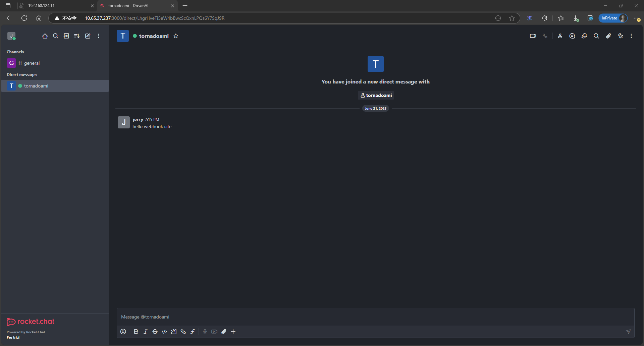644x346 pixels.
Task: Click the T avatar in room header
Action: pos(123,36)
